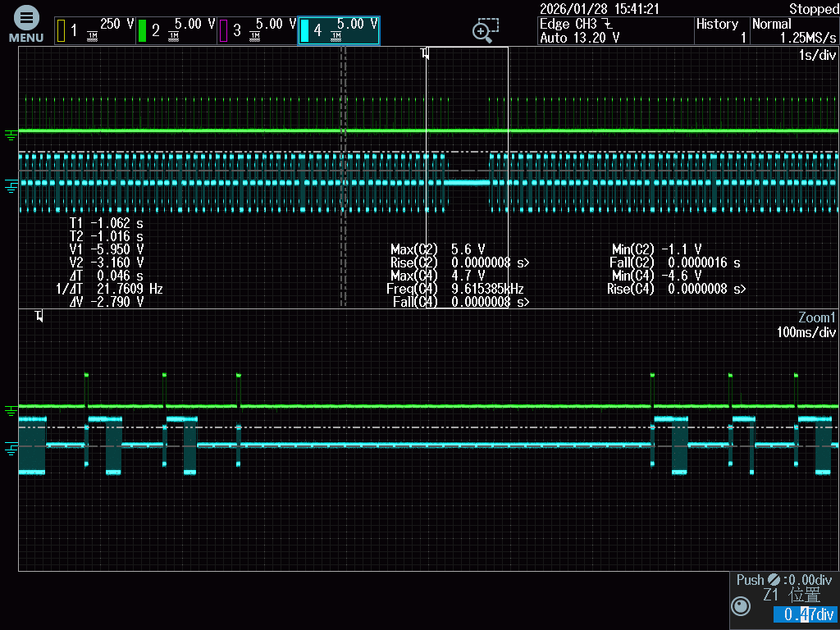Viewport: 840px width, 630px height.
Task: Click green channel 2 ground marker in zoom window
Action: pyautogui.click(x=11, y=412)
